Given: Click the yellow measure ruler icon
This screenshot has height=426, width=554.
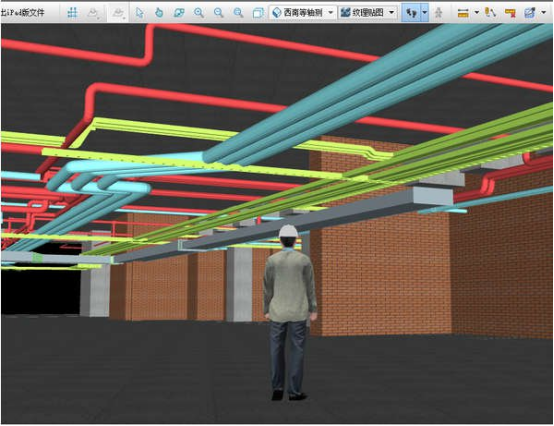Looking at the screenshot, I should (463, 13).
